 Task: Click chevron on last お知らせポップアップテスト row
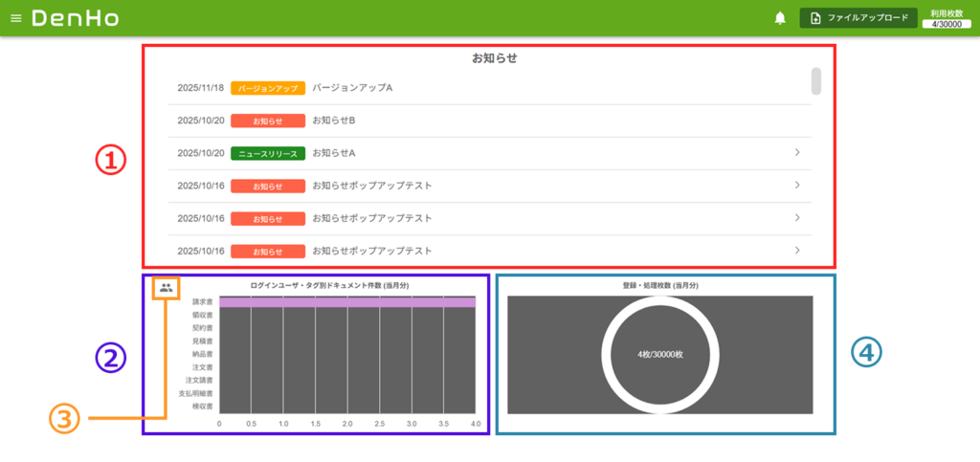[797, 250]
